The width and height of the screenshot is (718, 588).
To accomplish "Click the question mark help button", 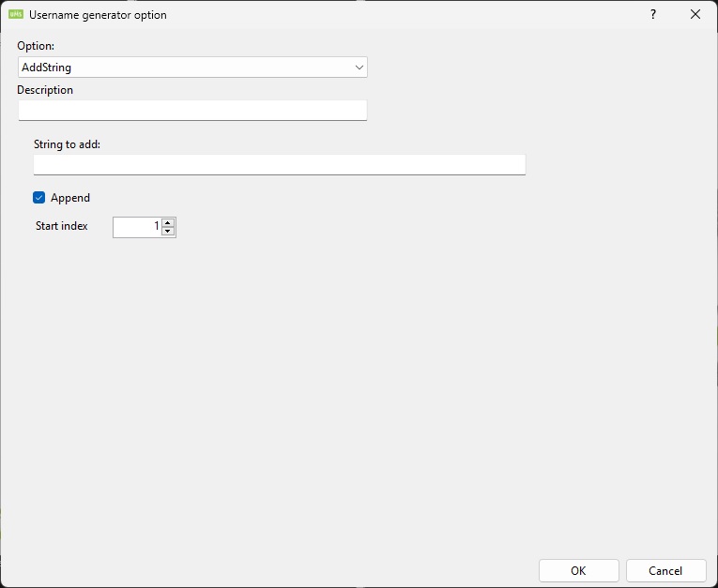I will point(652,15).
